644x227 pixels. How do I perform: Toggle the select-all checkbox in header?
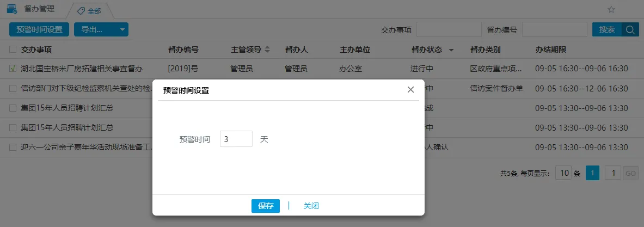(13, 50)
